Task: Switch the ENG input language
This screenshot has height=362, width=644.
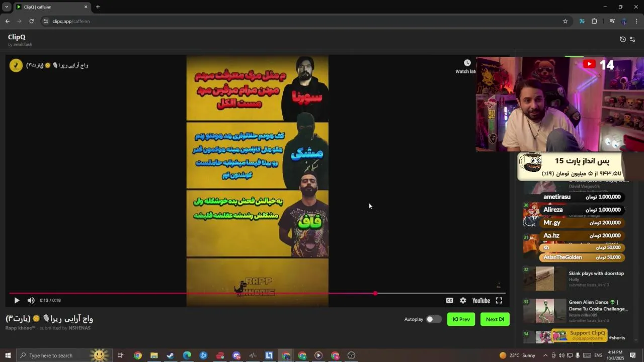Action: (x=598, y=355)
